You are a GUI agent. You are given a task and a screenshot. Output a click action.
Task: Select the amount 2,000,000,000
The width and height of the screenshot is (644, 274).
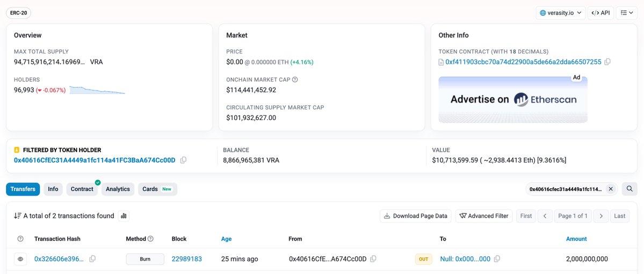click(587, 259)
